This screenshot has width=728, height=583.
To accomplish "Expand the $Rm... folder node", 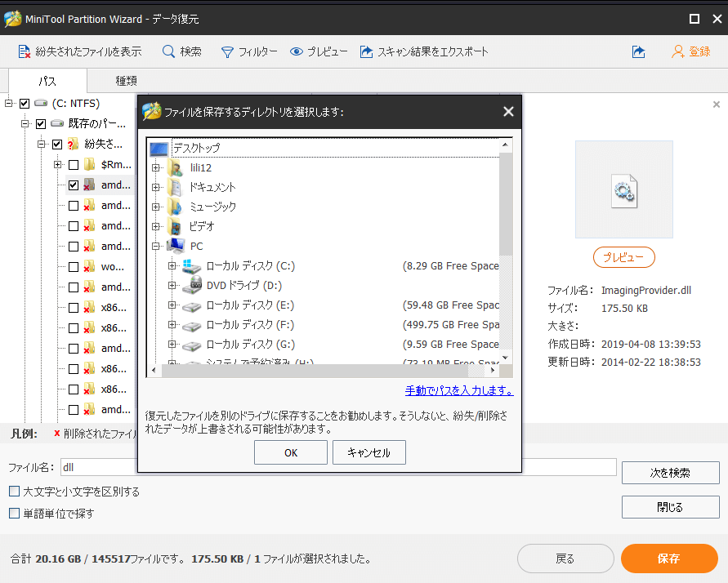I will click(x=57, y=164).
